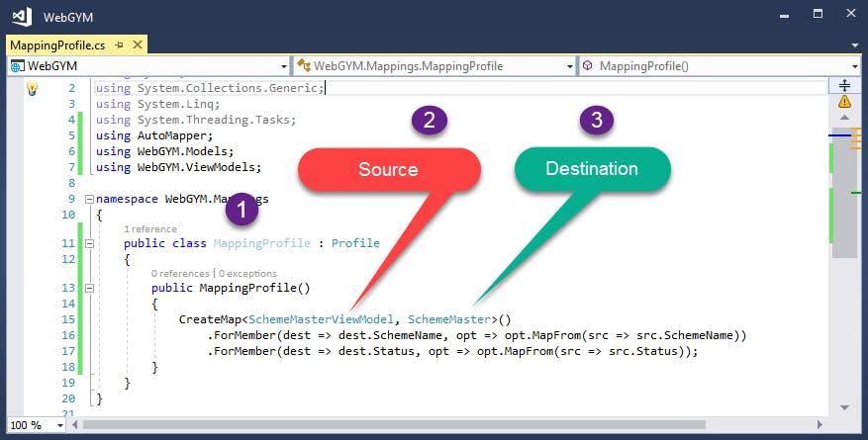Select the MappingProfile.cs document tab

pyautogui.click(x=57, y=45)
